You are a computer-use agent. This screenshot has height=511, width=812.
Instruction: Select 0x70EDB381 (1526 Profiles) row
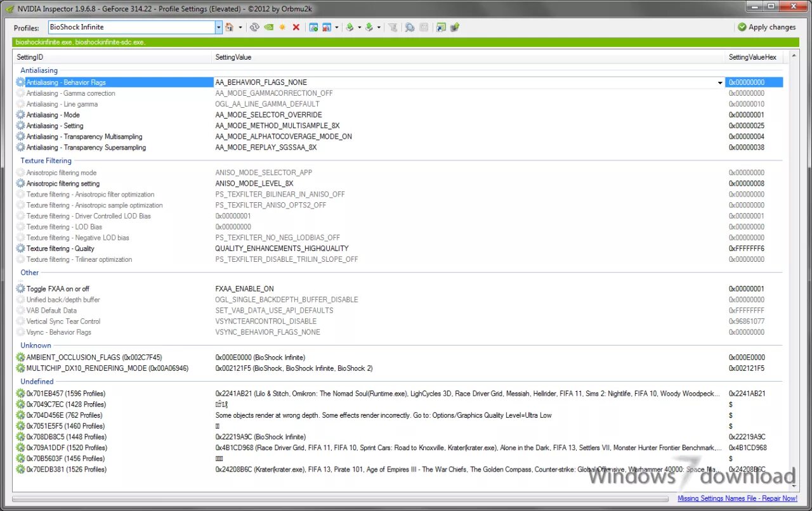tap(400, 469)
